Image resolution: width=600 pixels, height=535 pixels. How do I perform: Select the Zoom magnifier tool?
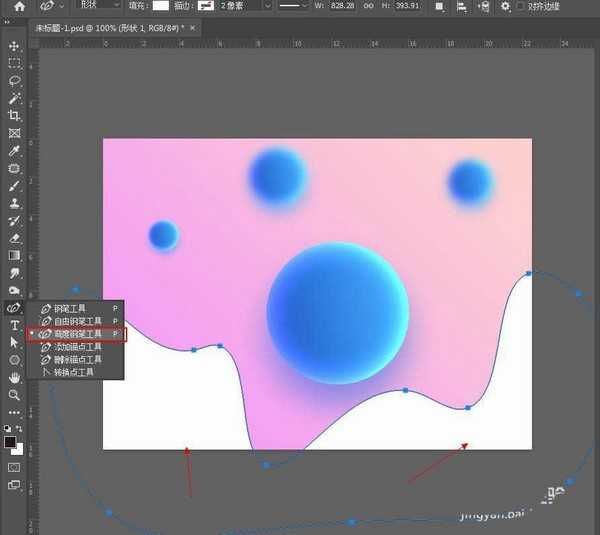coord(14,395)
